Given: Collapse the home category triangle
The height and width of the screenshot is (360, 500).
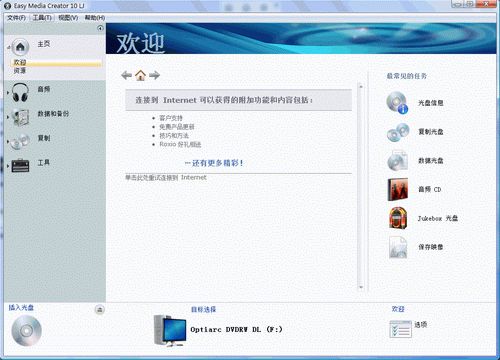Looking at the screenshot, I should 9,47.
